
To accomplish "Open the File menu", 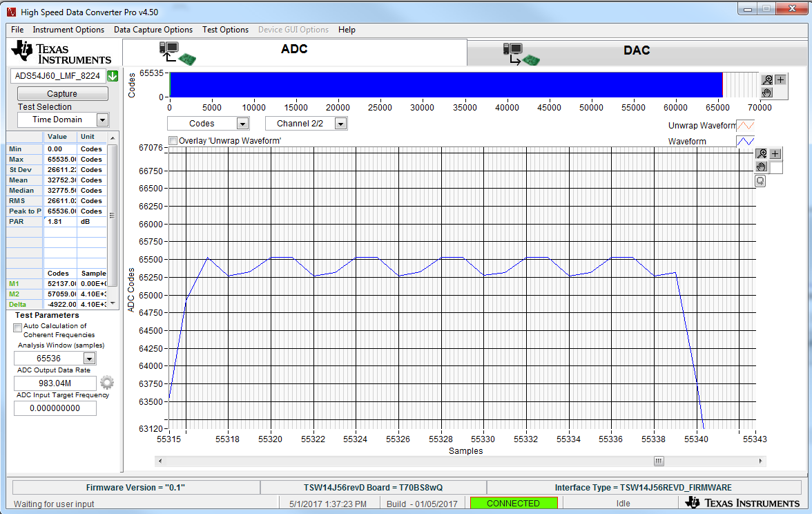I will pyautogui.click(x=17, y=30).
